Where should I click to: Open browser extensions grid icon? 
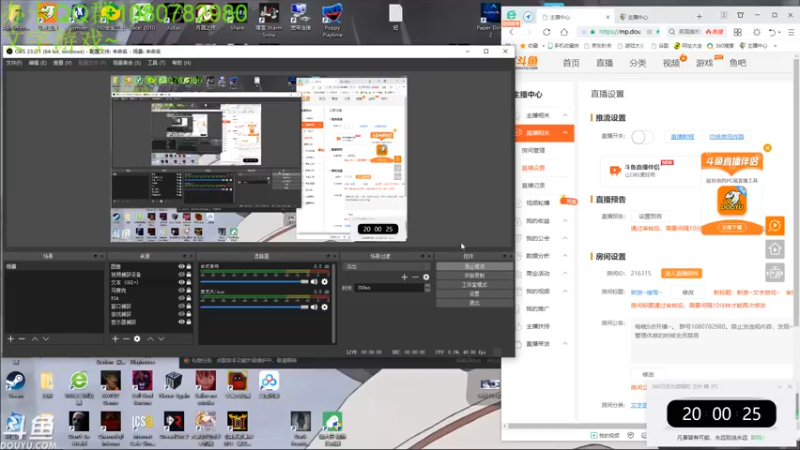coord(738,32)
